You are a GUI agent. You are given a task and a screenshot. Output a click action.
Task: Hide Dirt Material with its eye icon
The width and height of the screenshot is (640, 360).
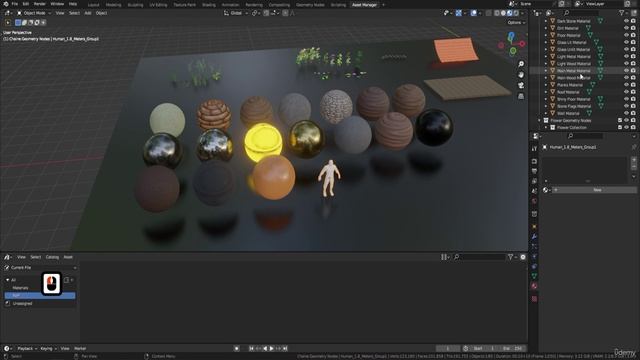click(x=626, y=28)
